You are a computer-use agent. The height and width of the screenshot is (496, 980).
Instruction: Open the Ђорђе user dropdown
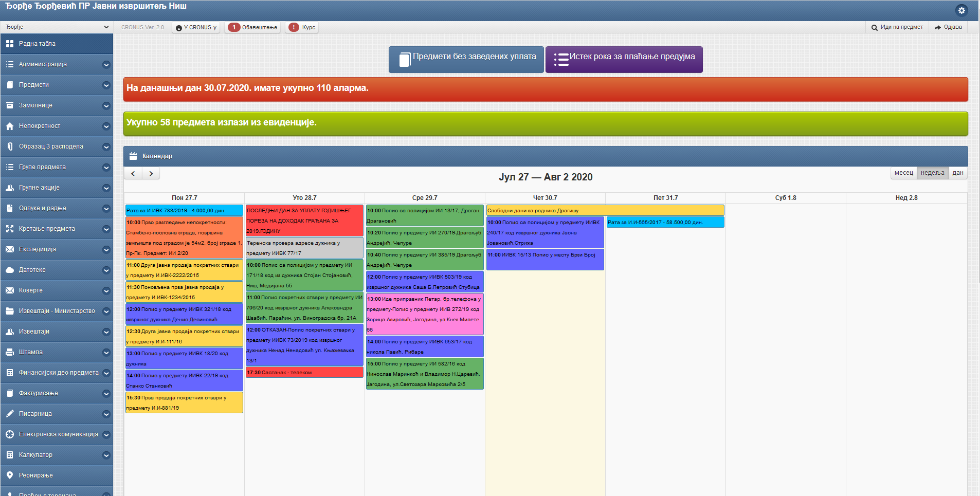coord(57,27)
